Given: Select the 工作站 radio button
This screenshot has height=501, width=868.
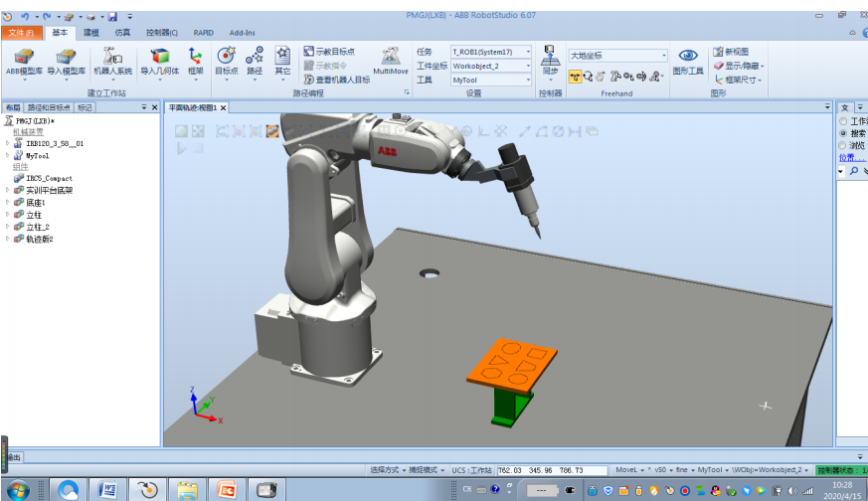Looking at the screenshot, I should pos(843,121).
